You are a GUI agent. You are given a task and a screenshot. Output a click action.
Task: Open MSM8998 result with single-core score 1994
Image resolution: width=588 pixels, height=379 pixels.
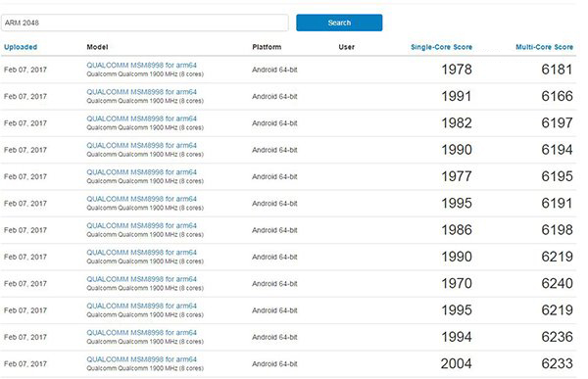[x=142, y=333]
